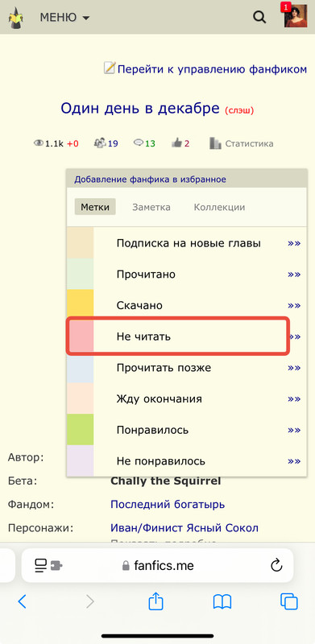Open Safari bookmarks

click(222, 602)
